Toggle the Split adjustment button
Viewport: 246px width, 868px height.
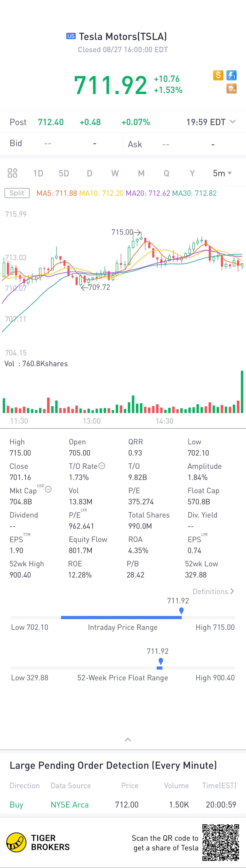click(x=17, y=193)
